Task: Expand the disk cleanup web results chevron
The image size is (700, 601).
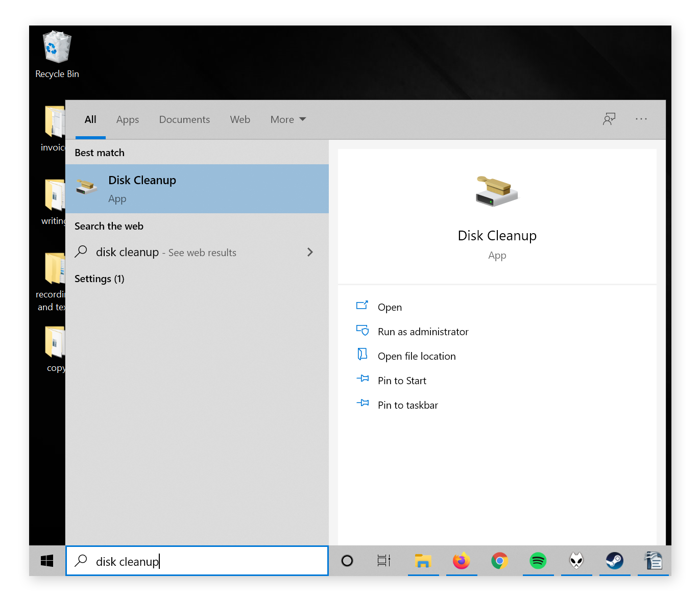Action: (x=310, y=252)
